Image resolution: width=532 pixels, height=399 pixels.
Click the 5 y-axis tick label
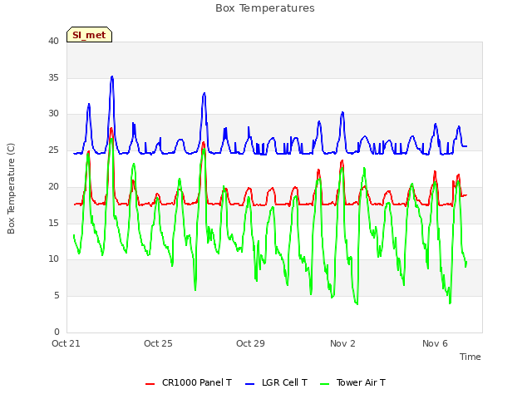point(57,296)
